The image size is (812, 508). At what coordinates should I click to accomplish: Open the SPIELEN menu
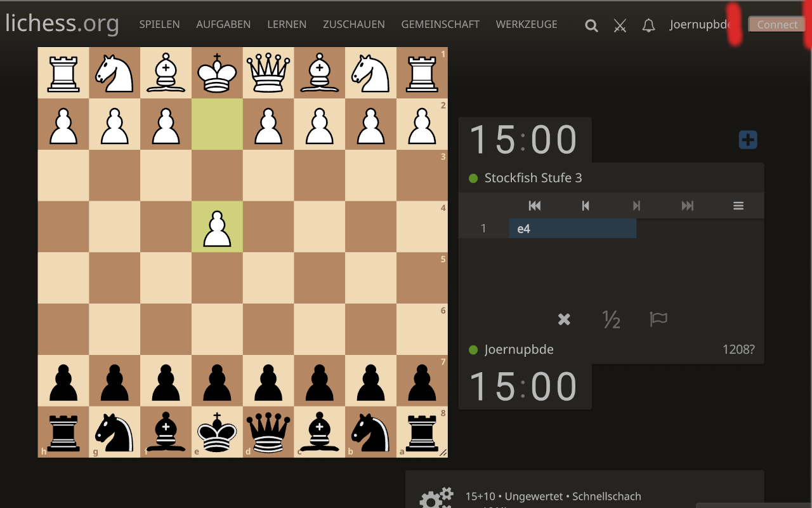[x=159, y=24]
